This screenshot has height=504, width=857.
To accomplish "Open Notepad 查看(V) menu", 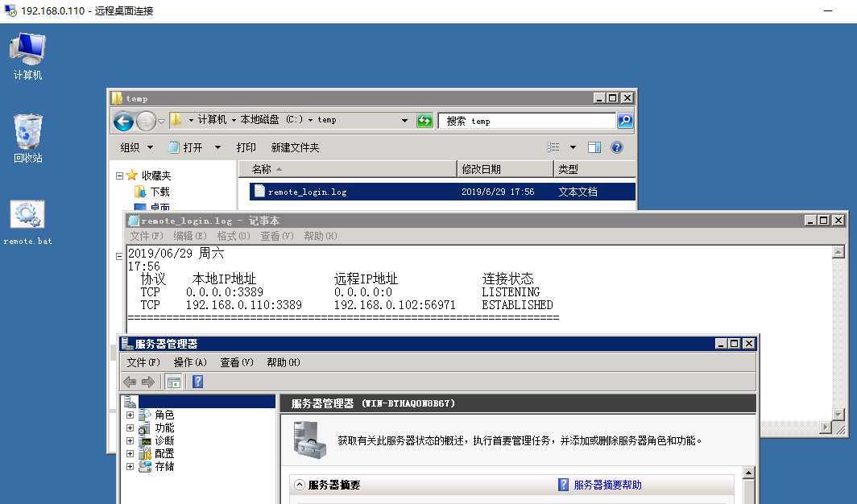I will tap(276, 236).
